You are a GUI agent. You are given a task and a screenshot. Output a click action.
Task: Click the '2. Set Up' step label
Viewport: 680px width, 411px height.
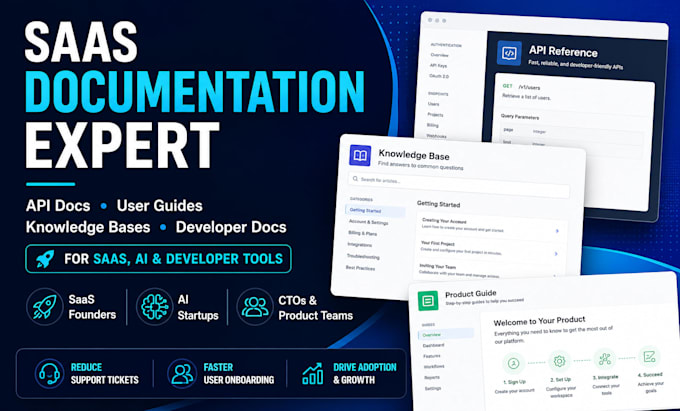(x=560, y=379)
